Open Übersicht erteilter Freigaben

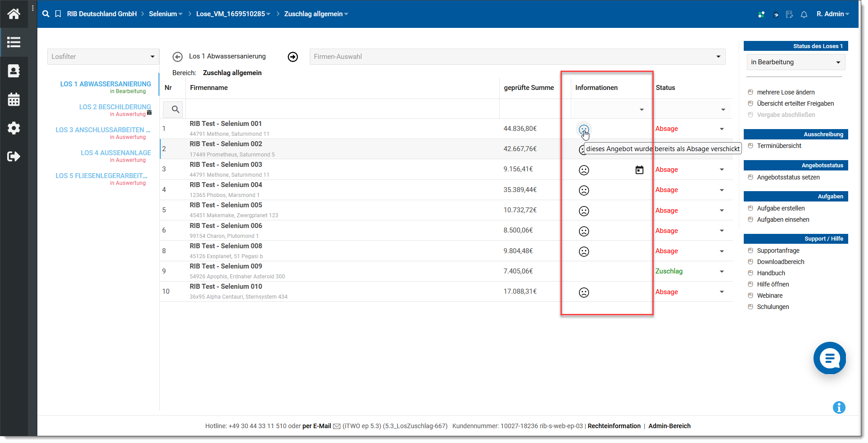(x=796, y=103)
